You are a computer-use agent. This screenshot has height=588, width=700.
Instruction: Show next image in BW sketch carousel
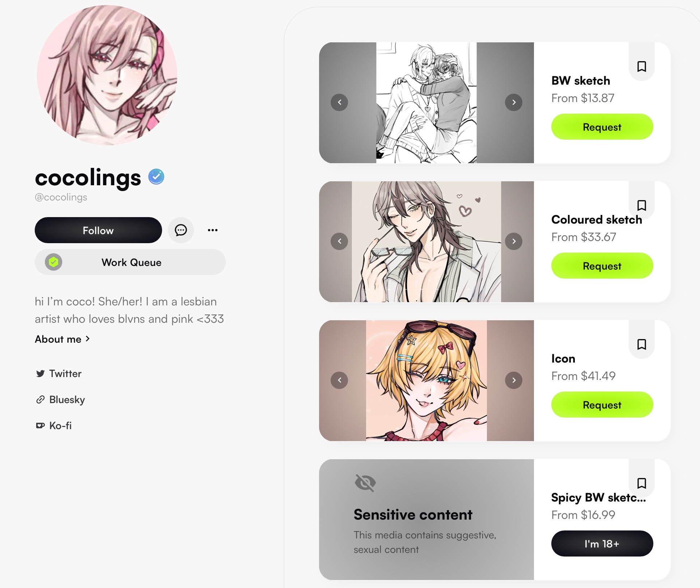point(514,102)
